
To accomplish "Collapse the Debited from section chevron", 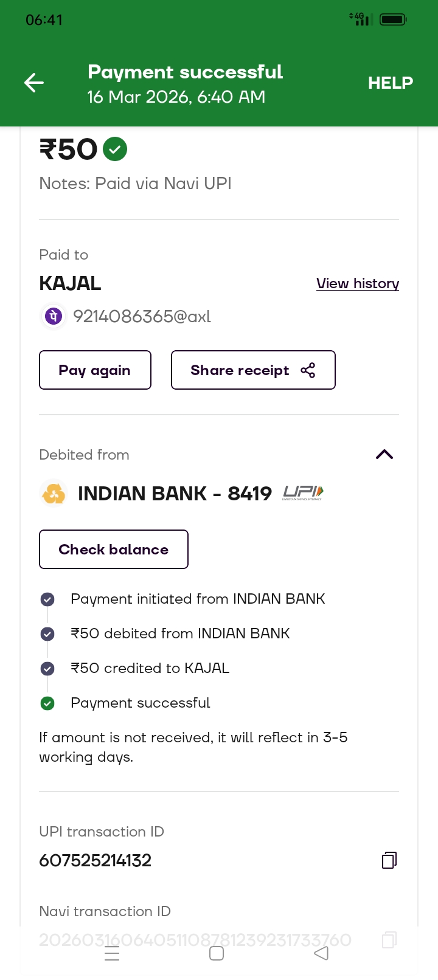I will point(384,455).
